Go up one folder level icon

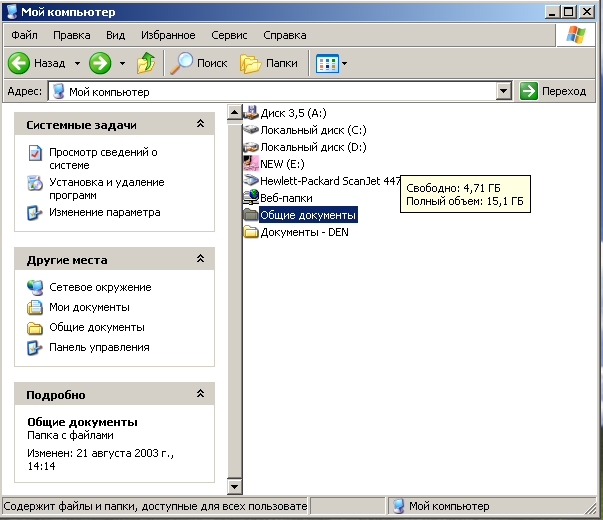[x=146, y=63]
